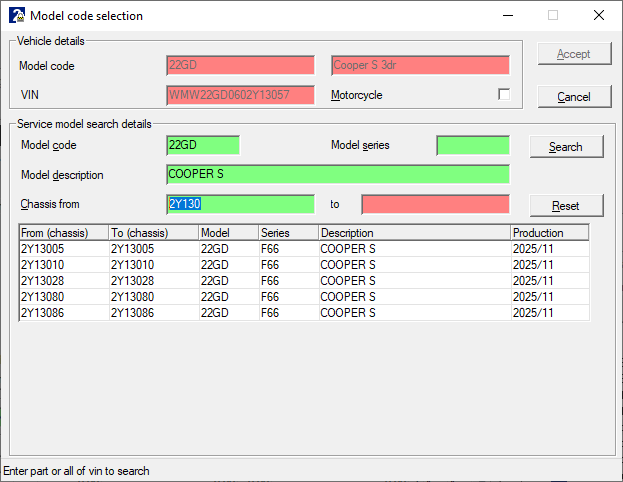Click the Cancel button

click(x=574, y=97)
